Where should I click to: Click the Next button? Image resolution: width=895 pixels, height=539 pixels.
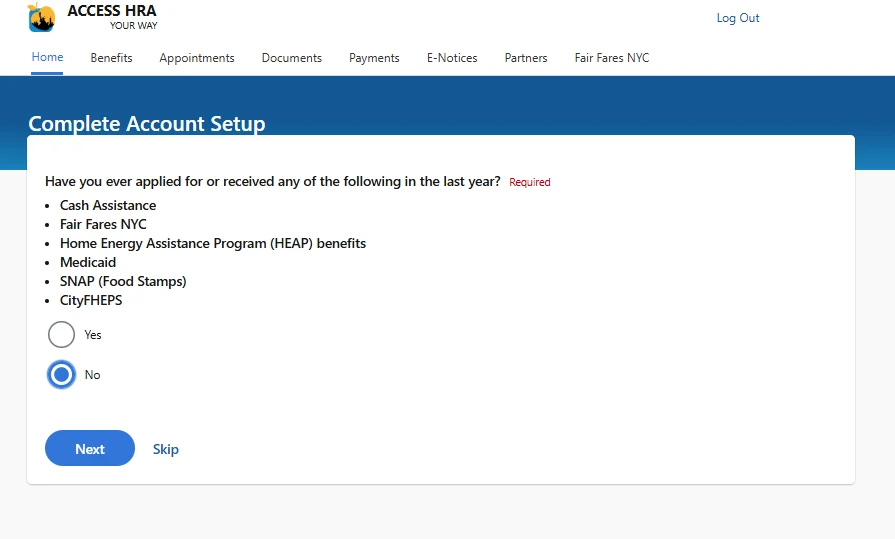[x=90, y=448]
